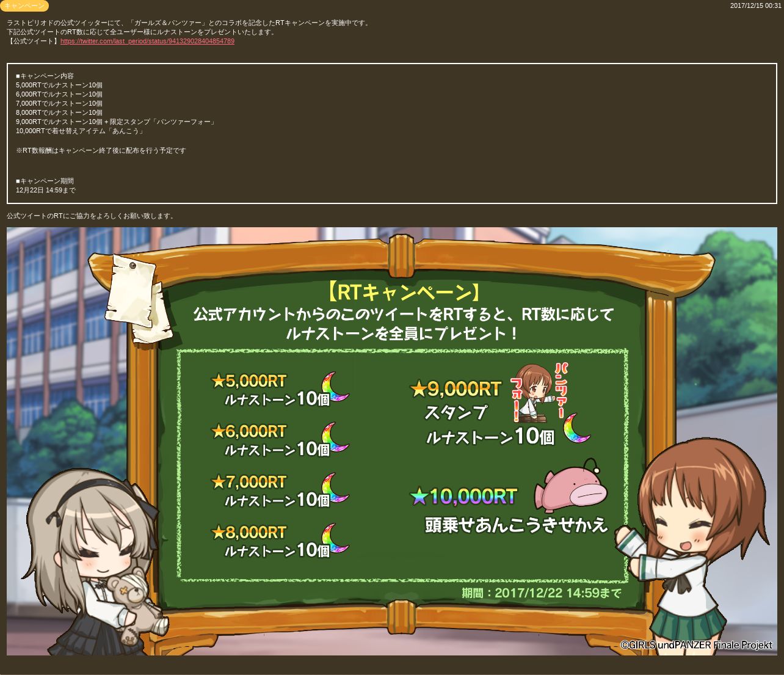
Task: Click the note ※RT数報酬はキャンペーン終了後に配布
Action: (x=101, y=150)
